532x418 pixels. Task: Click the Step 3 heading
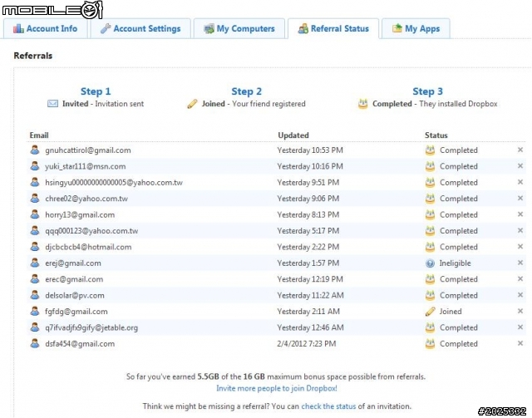coord(427,91)
